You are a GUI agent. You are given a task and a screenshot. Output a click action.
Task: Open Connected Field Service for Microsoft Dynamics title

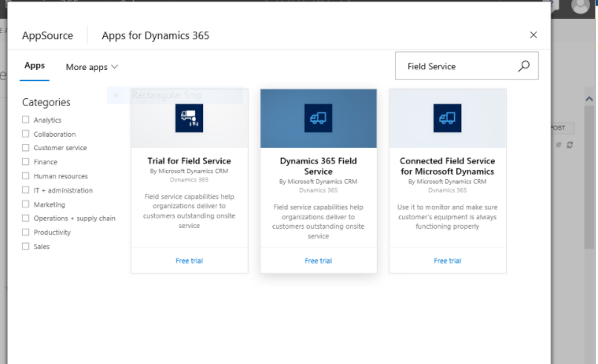coord(448,166)
